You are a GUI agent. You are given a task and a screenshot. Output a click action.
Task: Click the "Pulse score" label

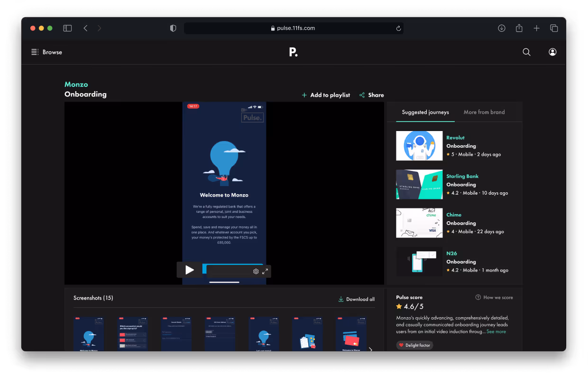click(x=409, y=297)
